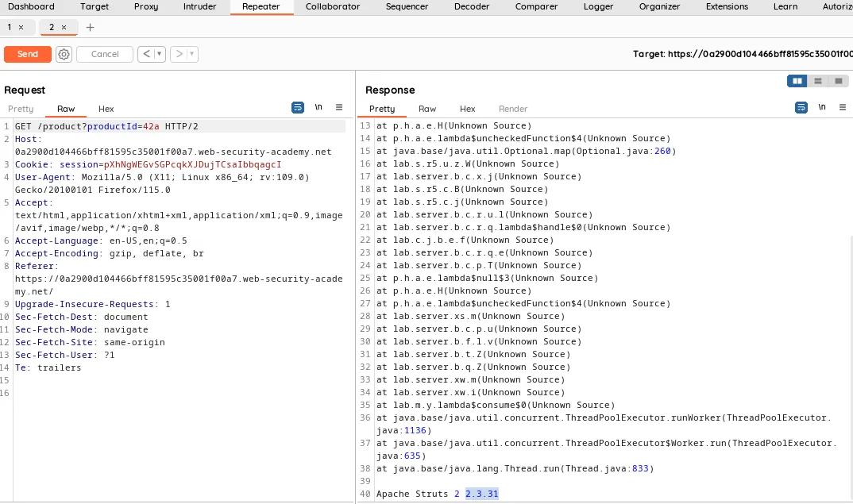
Task: Go to the Intruder tab
Action: pyautogui.click(x=199, y=6)
